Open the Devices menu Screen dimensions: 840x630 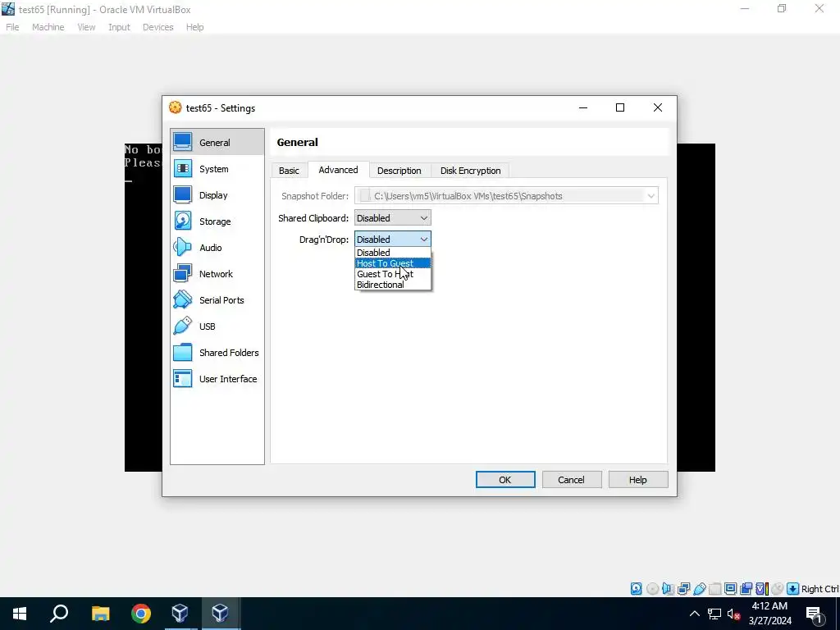click(158, 27)
